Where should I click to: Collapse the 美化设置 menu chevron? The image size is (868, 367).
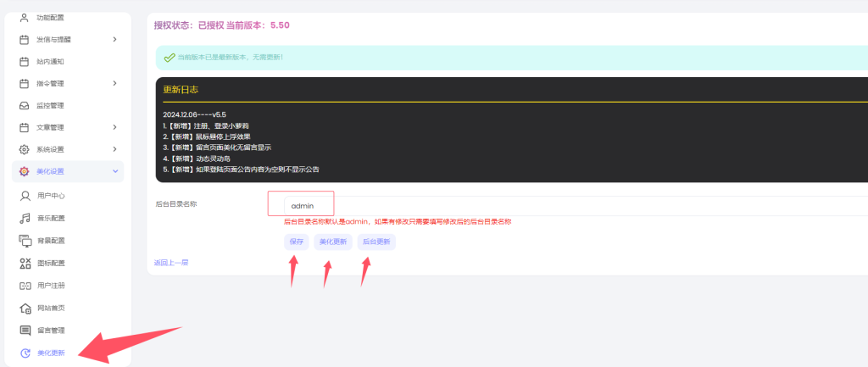point(114,172)
